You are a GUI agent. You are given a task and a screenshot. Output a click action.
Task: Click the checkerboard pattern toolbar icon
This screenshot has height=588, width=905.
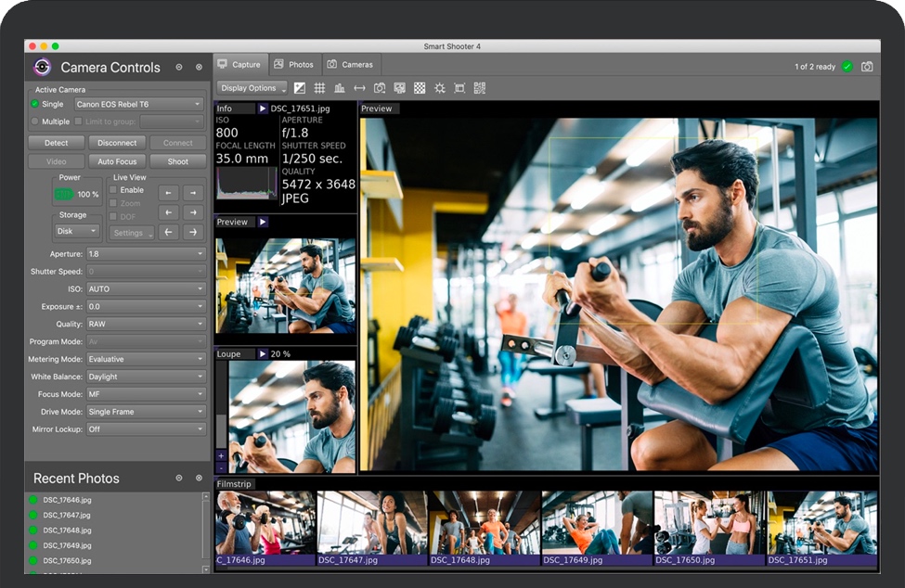[x=420, y=88]
